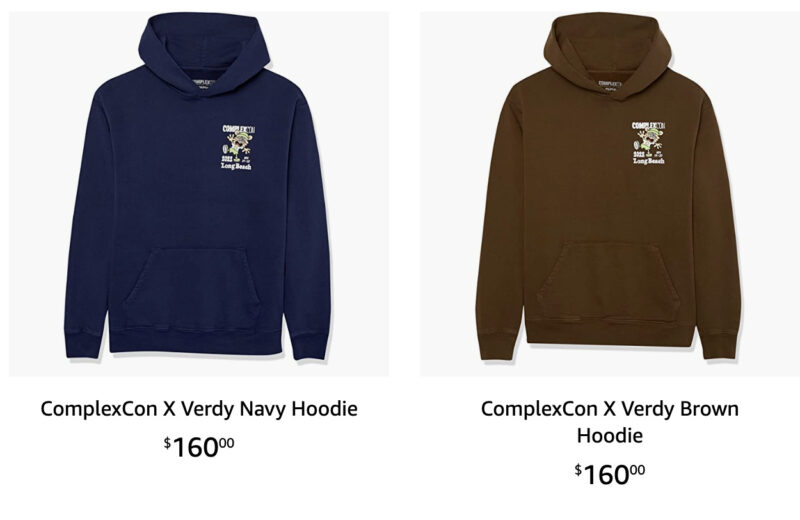Open the ComplexCon X Verdy Navy Hoodie title
The image size is (800, 520).
pyautogui.click(x=199, y=409)
